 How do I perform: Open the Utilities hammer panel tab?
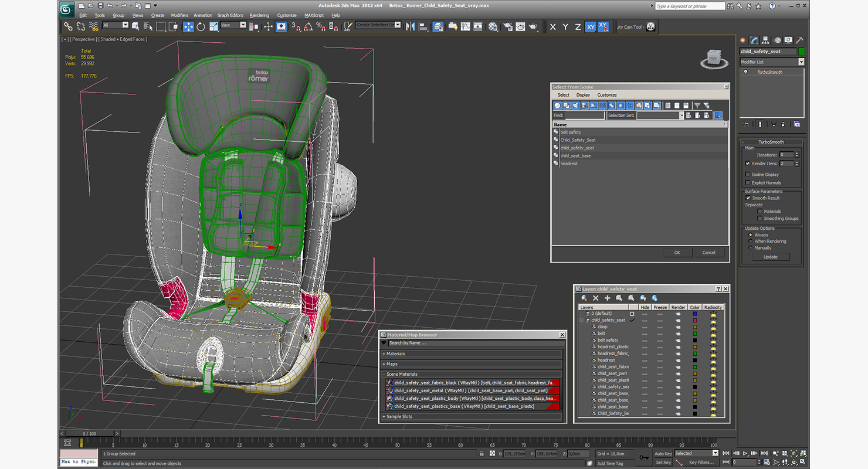pos(799,40)
